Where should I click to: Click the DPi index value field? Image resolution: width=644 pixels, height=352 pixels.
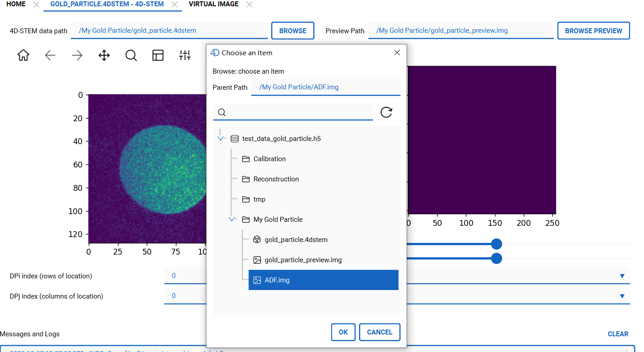click(185, 276)
